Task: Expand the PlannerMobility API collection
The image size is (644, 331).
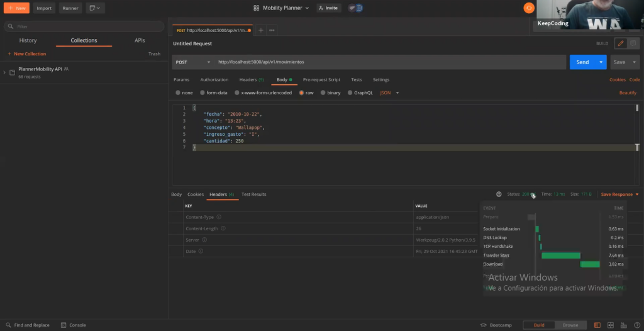Action: coord(4,72)
